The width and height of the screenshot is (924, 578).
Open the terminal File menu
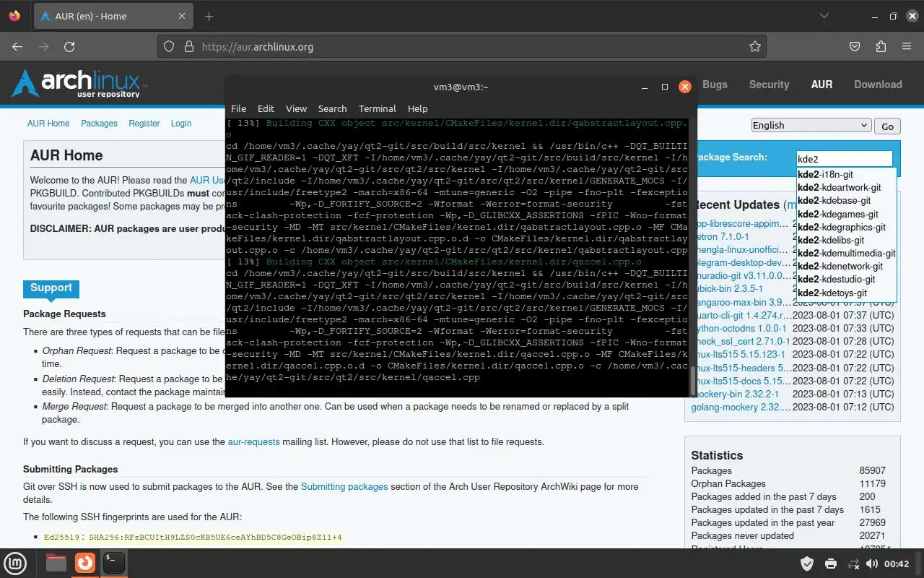pos(238,108)
